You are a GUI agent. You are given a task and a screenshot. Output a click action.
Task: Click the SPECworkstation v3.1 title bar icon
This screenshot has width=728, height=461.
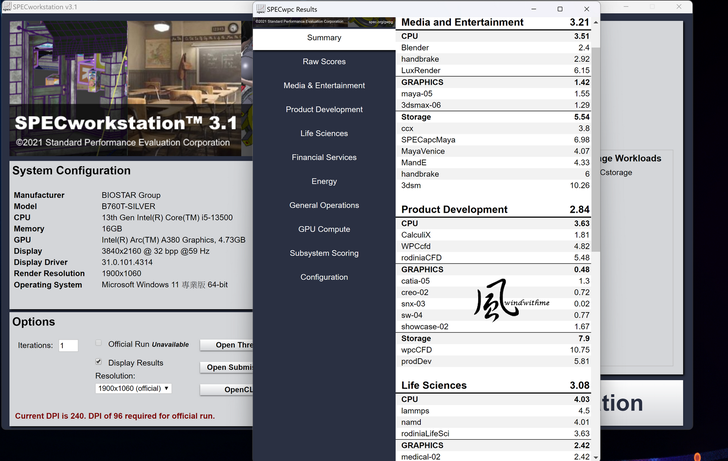pos(7,6)
